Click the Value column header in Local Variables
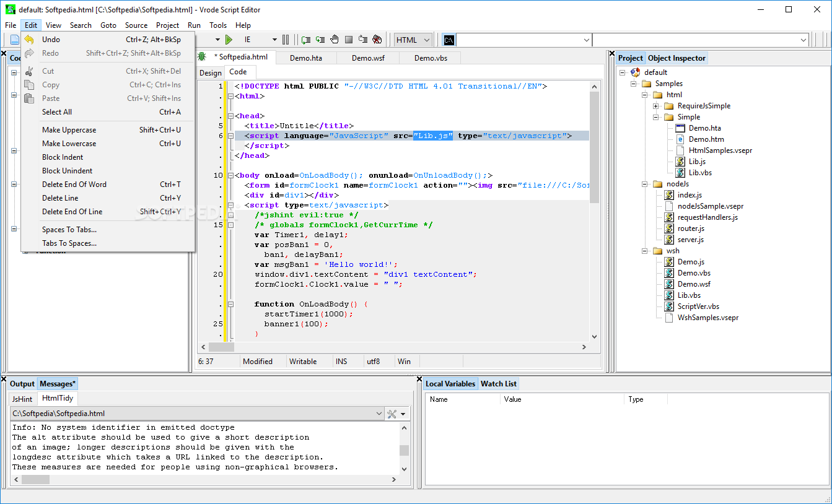The image size is (832, 504). point(562,399)
